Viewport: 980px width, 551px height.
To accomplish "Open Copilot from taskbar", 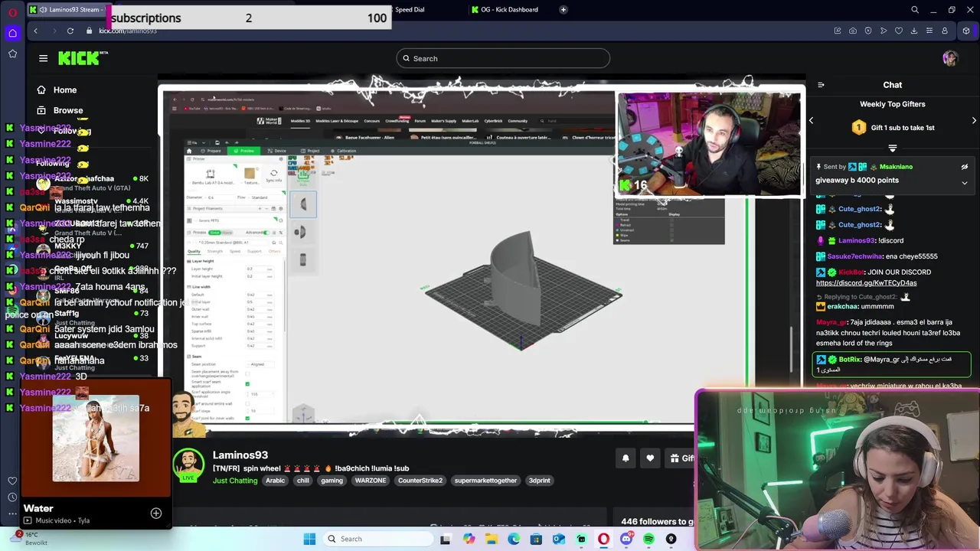I will pos(469,539).
